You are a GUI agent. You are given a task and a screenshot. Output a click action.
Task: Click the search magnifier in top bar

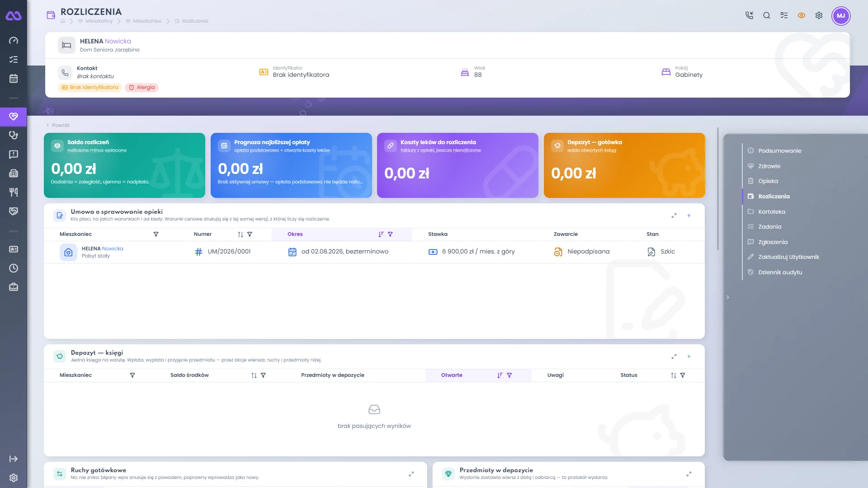(767, 15)
